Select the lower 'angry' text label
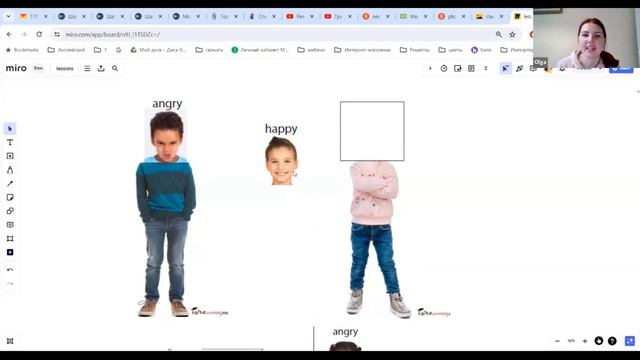This screenshot has height=360, width=640. click(x=345, y=332)
